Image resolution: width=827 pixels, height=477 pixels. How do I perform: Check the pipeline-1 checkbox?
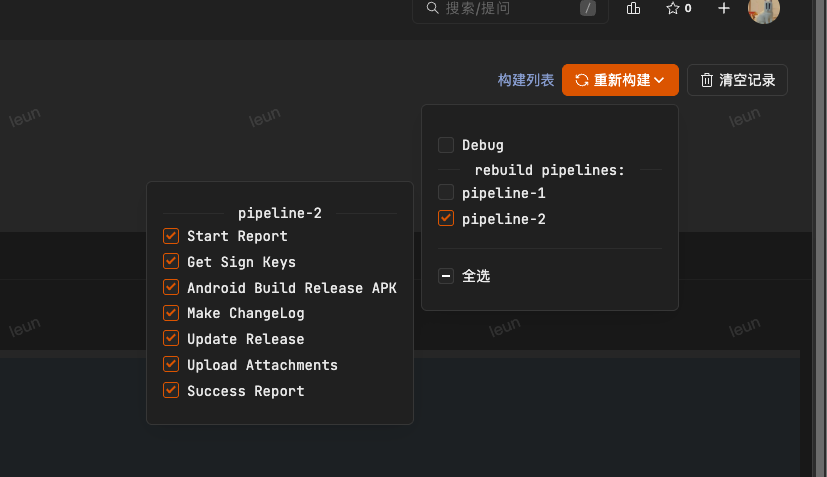click(x=446, y=192)
